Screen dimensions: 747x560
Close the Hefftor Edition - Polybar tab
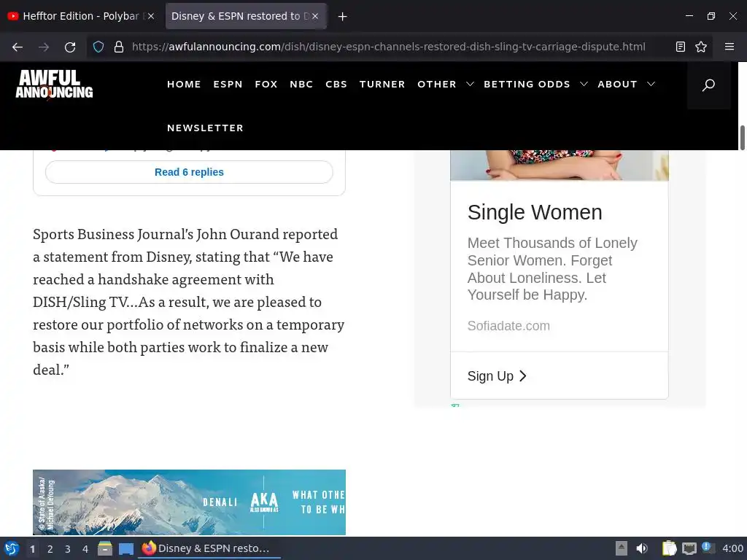pos(151,16)
